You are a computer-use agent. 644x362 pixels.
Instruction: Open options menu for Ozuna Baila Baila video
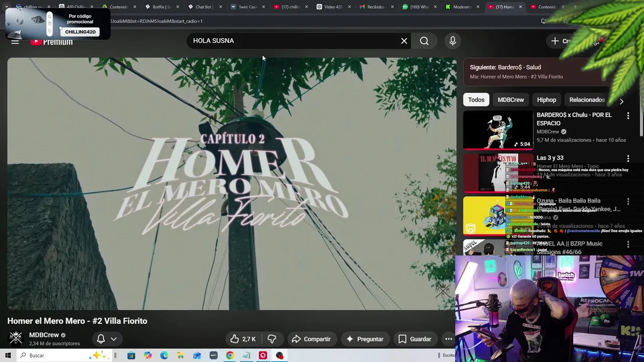pyautogui.click(x=628, y=201)
